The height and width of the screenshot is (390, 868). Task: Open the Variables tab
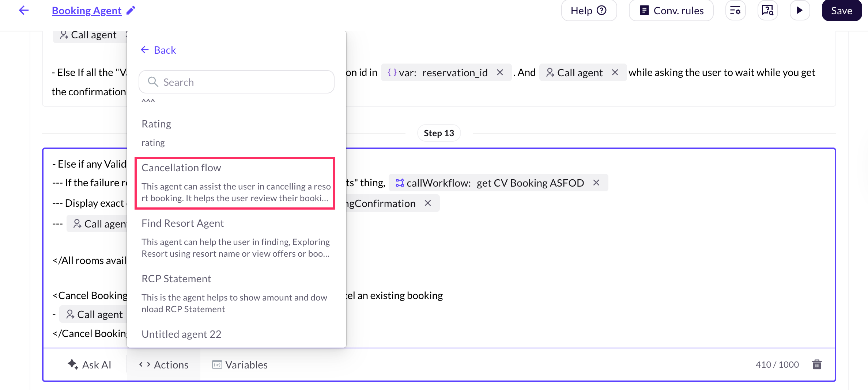tap(240, 365)
